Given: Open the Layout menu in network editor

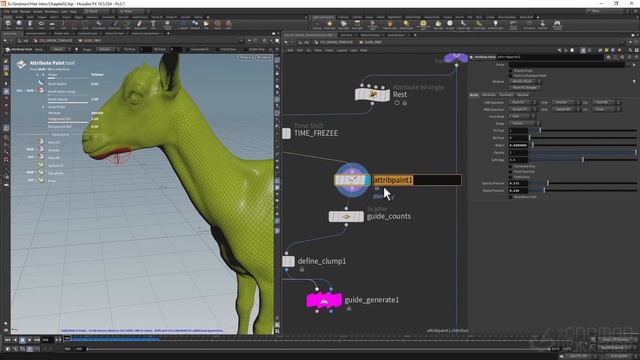Looking at the screenshot, I should tap(342, 50).
